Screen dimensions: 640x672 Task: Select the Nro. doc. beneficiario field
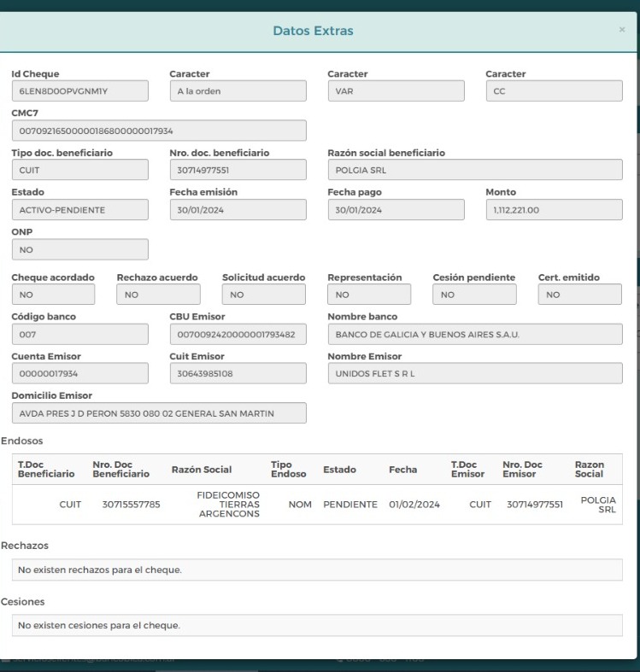click(238, 170)
